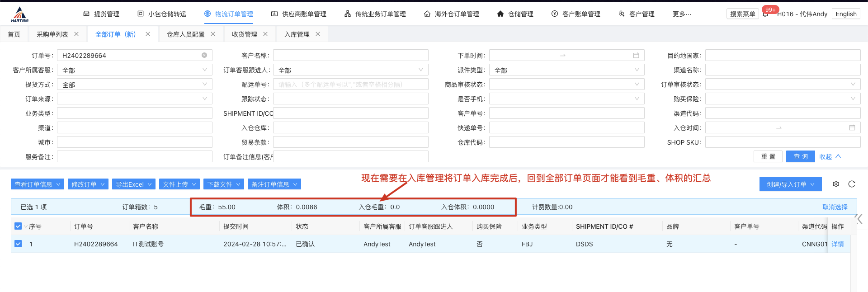Clear the order number field with X icon
Screen dimensions: 868x292
204,55
